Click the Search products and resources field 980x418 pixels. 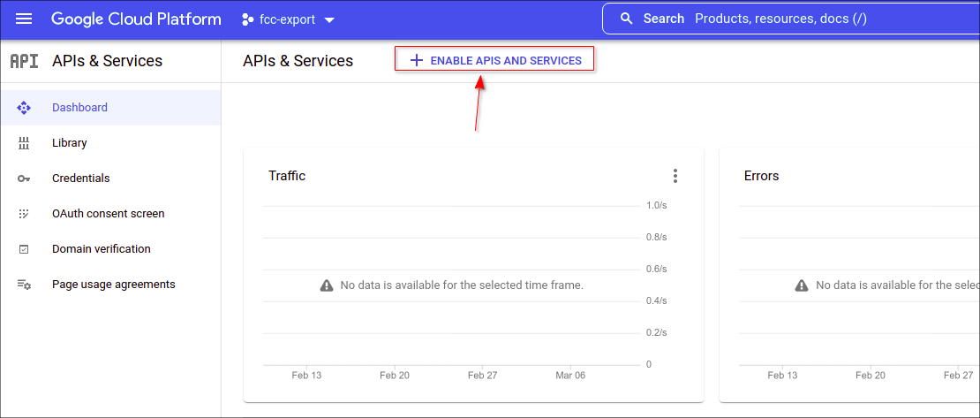(791, 19)
